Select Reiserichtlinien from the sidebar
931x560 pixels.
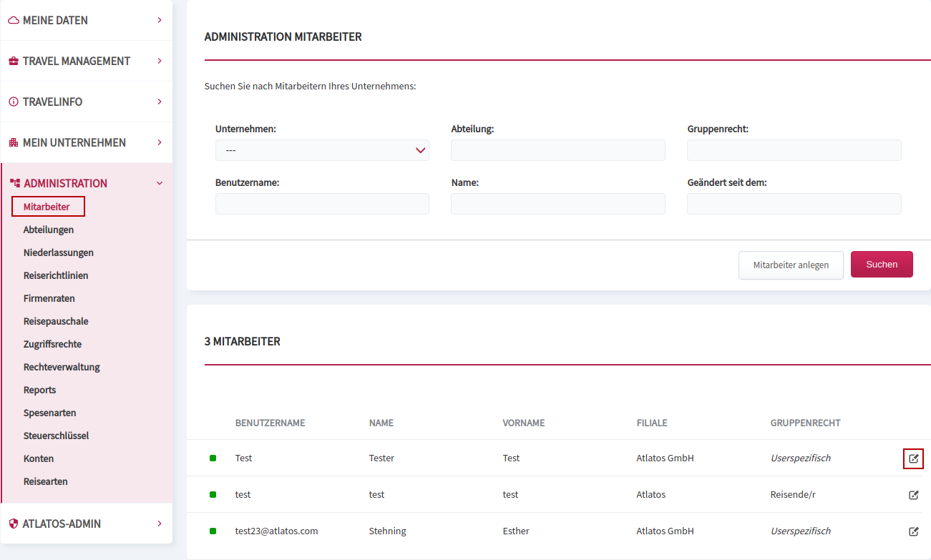point(56,275)
